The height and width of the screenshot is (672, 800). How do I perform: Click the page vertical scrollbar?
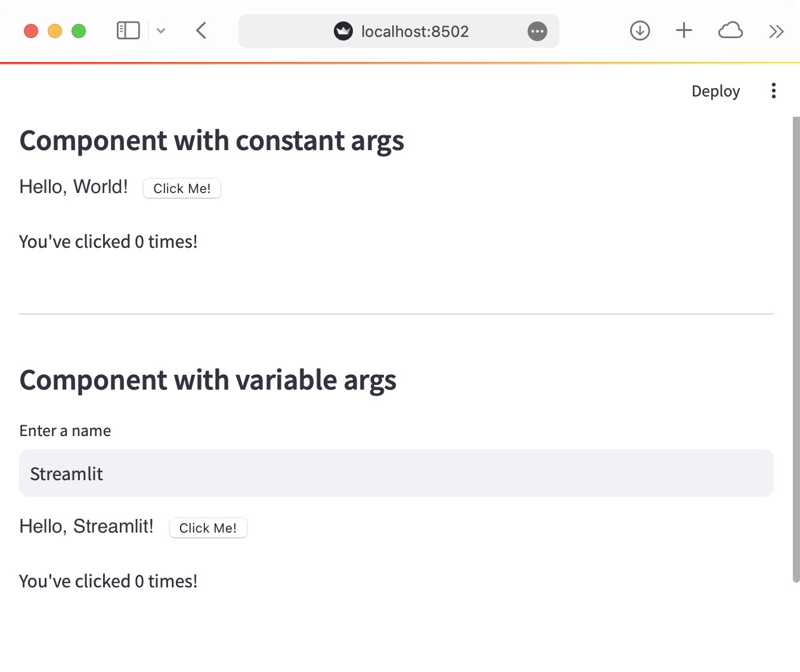click(x=796, y=349)
